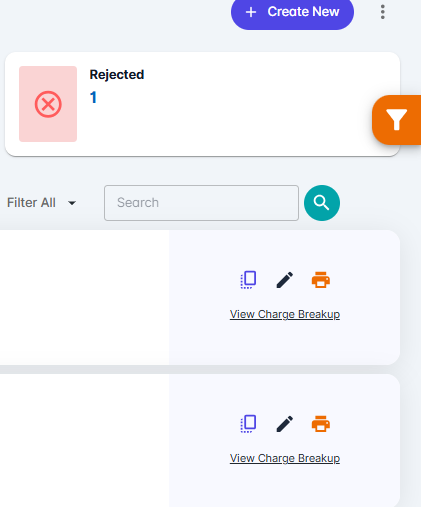Click the Filter All dropdown arrow
421x507 pixels.
point(72,203)
